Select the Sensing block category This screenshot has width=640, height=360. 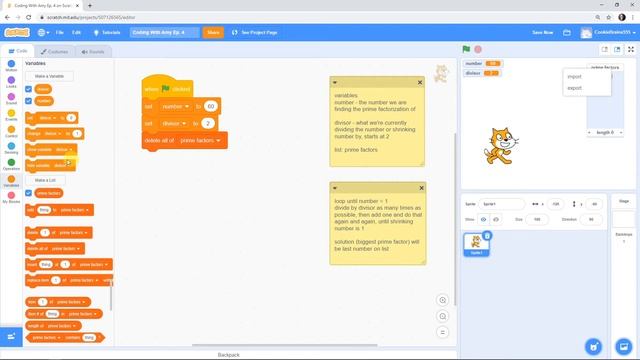point(11,148)
